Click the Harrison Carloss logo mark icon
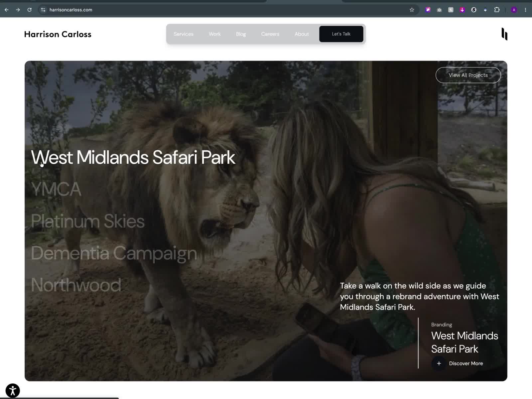This screenshot has width=532, height=399. (x=504, y=34)
